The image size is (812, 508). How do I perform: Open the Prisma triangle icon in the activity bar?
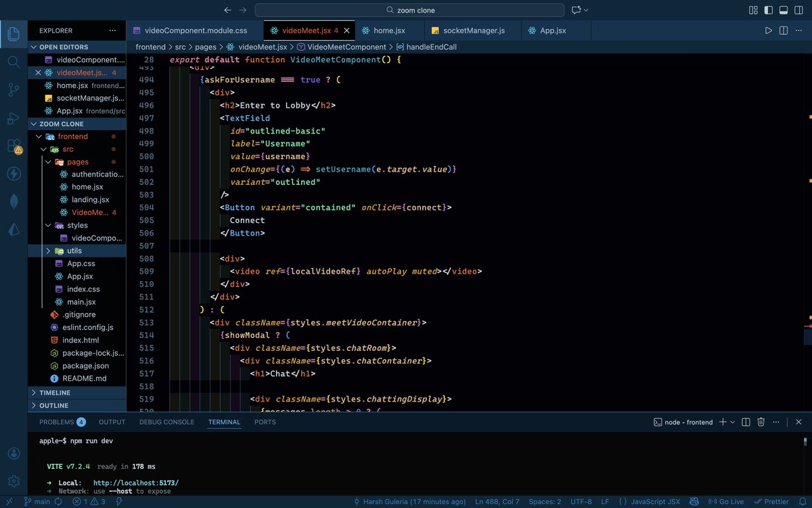(x=14, y=229)
